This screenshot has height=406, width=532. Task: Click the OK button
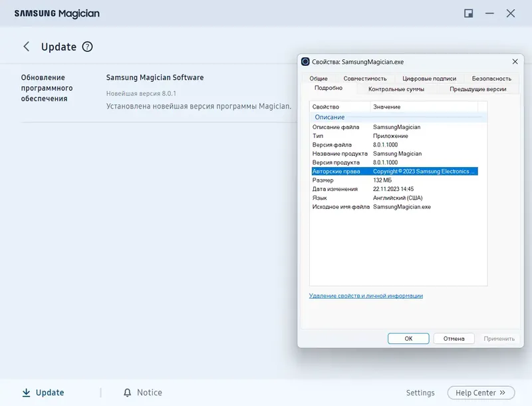tap(408, 339)
